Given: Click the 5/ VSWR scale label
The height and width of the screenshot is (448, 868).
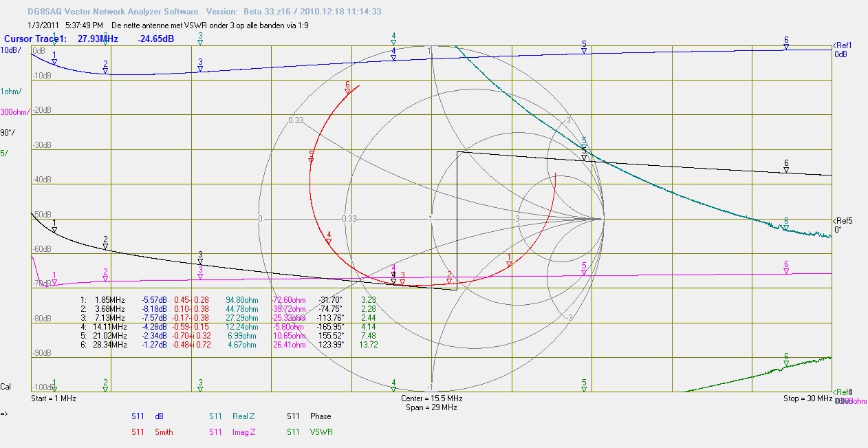Looking at the screenshot, I should tap(4, 153).
